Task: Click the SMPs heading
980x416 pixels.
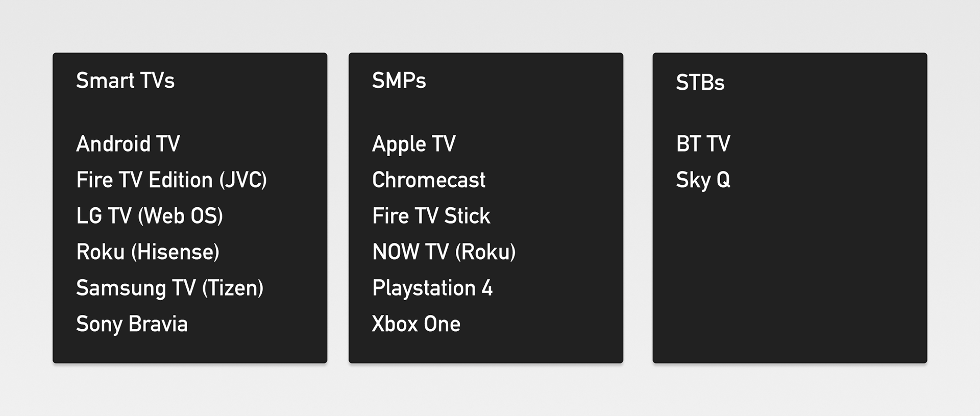Action: point(399,81)
